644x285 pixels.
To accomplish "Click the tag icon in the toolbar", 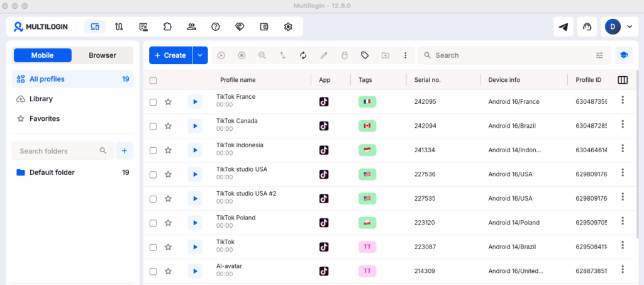I will click(365, 55).
